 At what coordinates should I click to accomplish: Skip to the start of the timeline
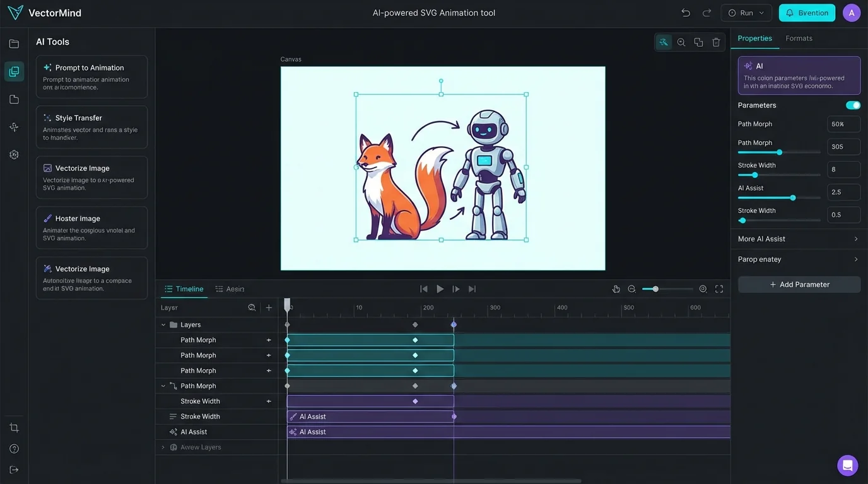click(424, 289)
